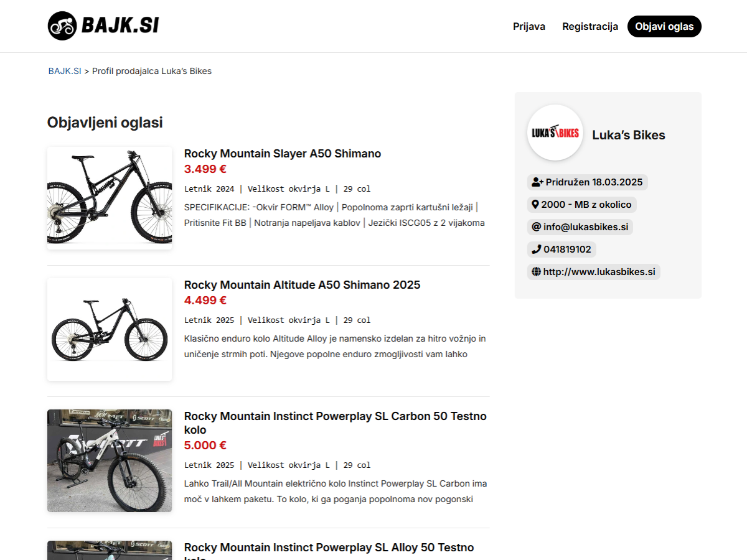Image resolution: width=747 pixels, height=560 pixels.
Task: Click the phone icon beside 041819102
Action: (x=537, y=250)
